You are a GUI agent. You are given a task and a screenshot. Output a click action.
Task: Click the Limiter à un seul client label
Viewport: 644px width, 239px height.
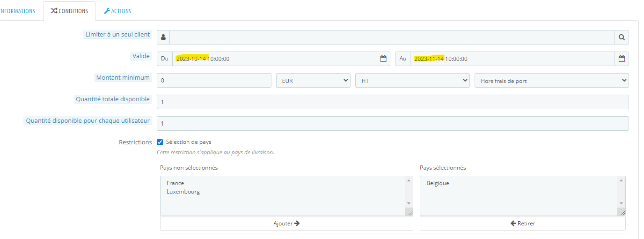click(118, 34)
